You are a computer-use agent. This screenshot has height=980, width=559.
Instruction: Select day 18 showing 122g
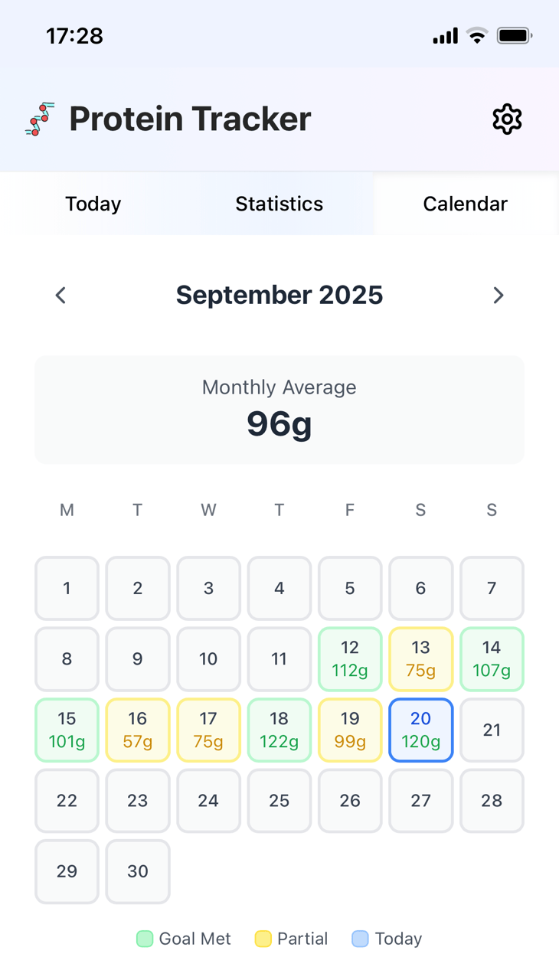coord(279,730)
